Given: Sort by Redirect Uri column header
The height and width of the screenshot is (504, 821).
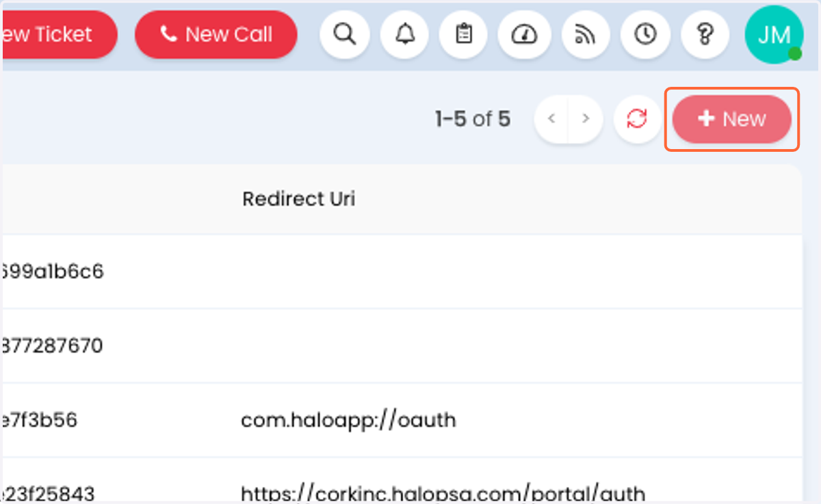Looking at the screenshot, I should pos(299,199).
